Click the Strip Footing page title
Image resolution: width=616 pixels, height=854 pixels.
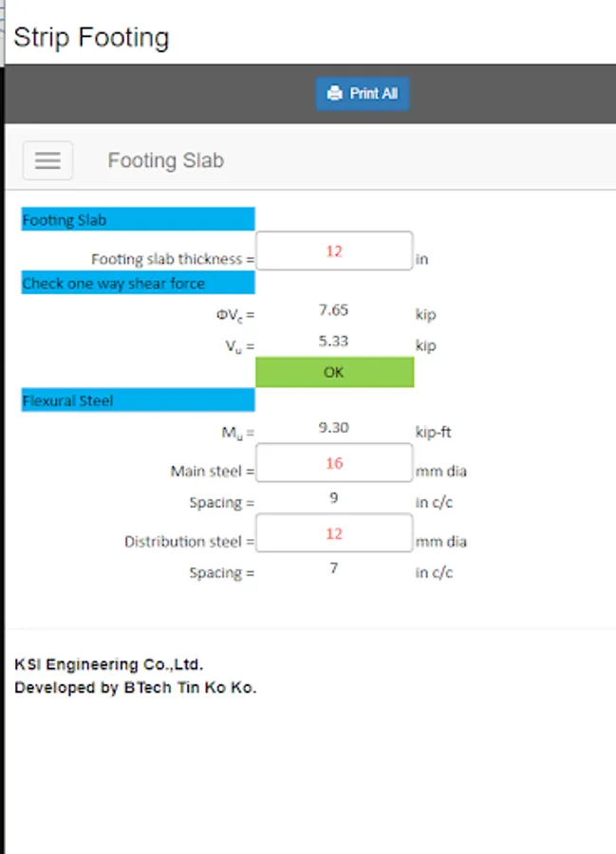pyautogui.click(x=91, y=38)
